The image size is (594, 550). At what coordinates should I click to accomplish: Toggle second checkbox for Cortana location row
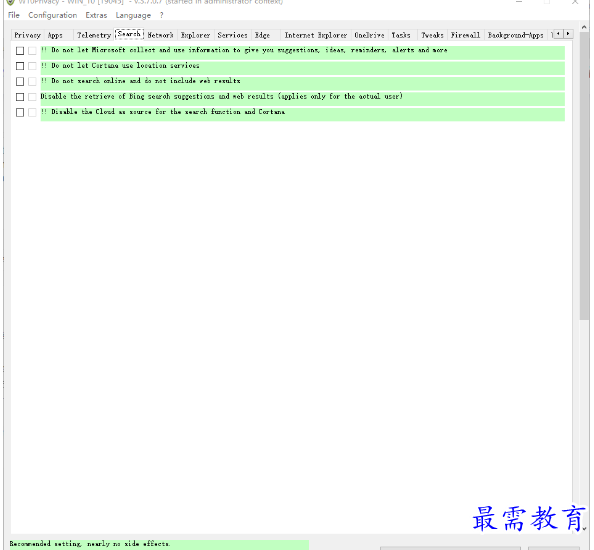32,66
